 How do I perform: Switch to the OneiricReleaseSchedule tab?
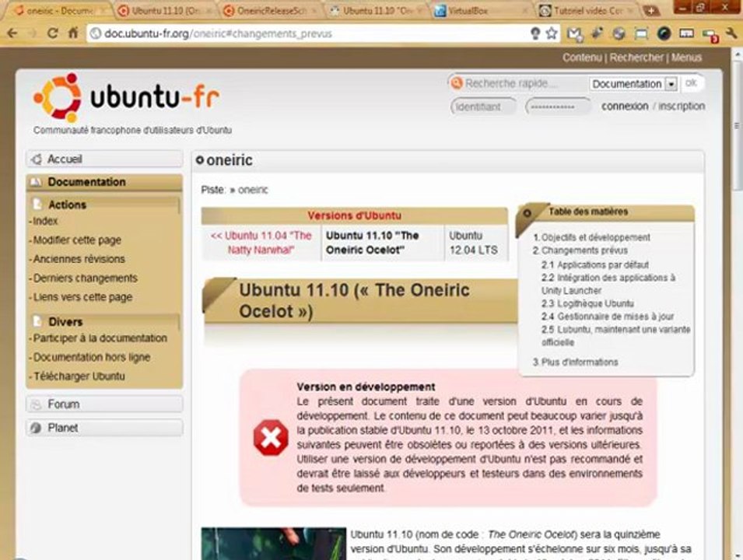pos(271,10)
